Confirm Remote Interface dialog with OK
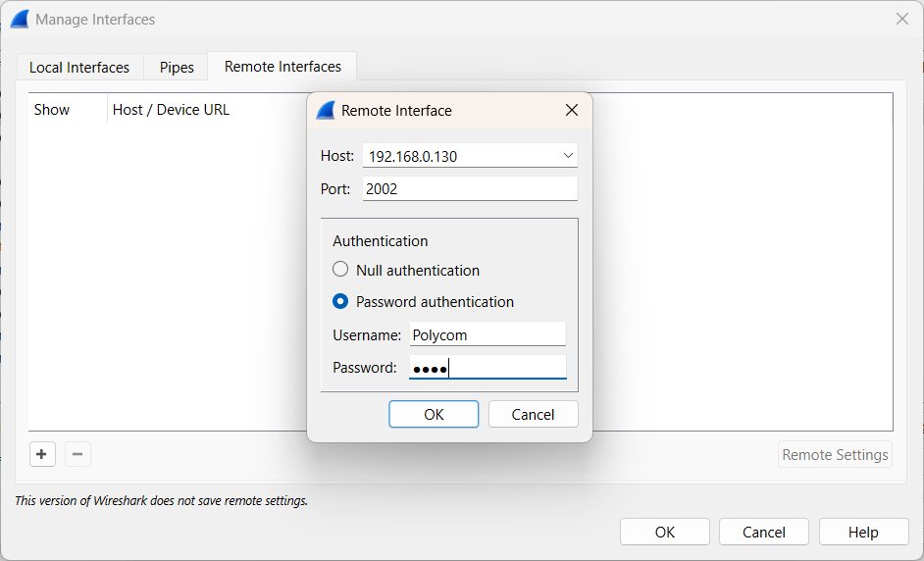The height and width of the screenshot is (561, 924). pos(434,414)
